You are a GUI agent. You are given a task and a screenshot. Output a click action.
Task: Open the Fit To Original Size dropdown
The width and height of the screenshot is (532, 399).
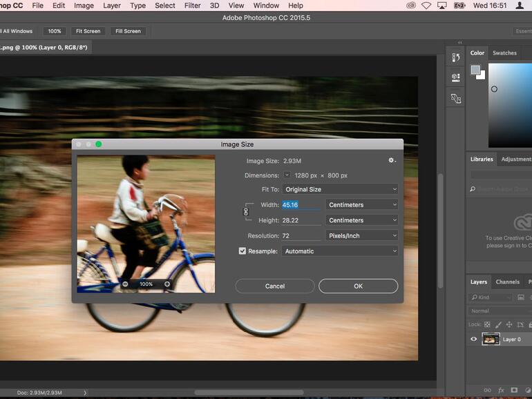coord(340,189)
